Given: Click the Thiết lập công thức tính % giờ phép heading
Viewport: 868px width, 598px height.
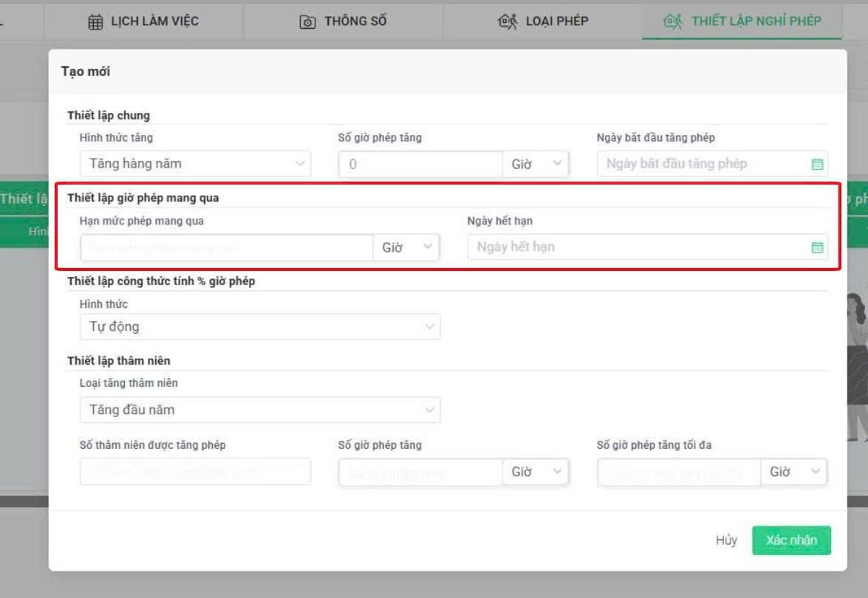Looking at the screenshot, I should 161,281.
